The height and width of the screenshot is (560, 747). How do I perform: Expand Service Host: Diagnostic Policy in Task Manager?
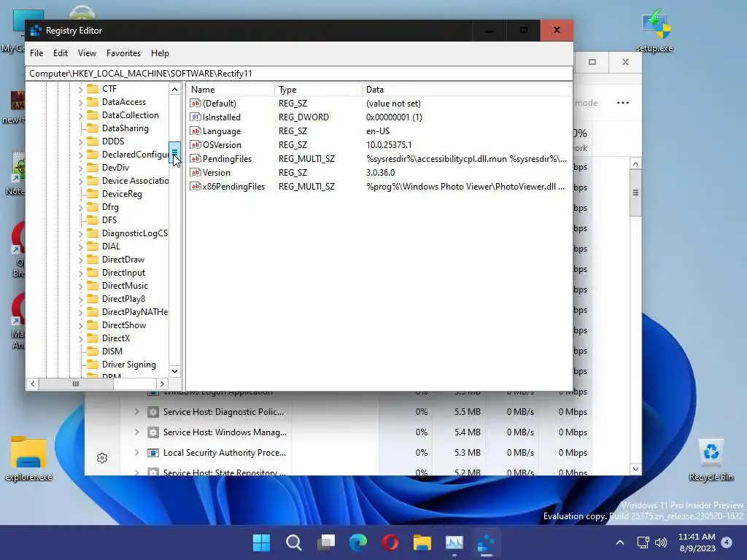pyautogui.click(x=136, y=411)
